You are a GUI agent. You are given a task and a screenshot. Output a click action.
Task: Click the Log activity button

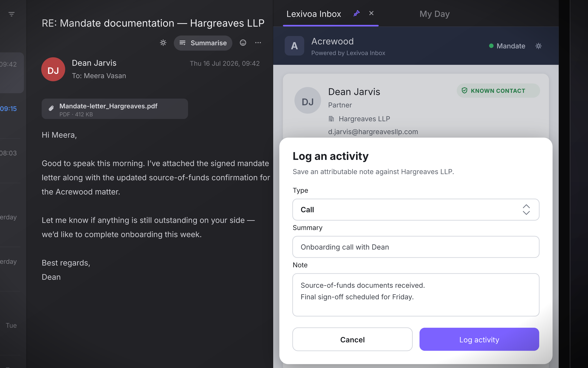(x=479, y=339)
